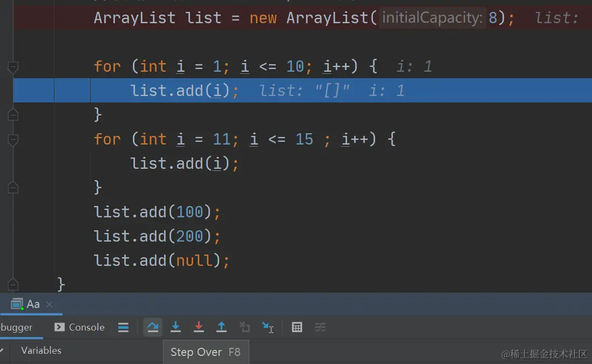Switch to the Debugger tab
Screen dimensions: 592x364
point(16,327)
